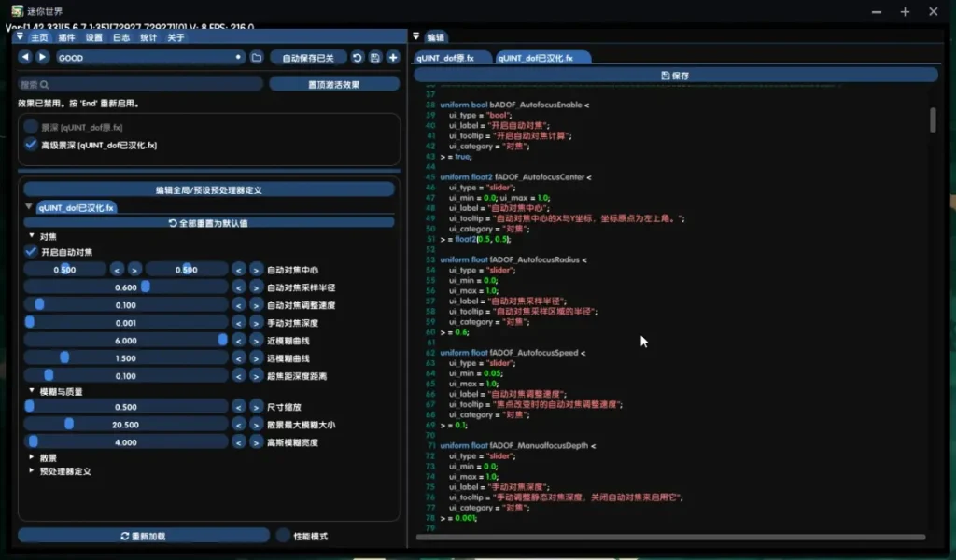Uncheck 开启自动对焦 option
The image size is (956, 560).
[31, 252]
